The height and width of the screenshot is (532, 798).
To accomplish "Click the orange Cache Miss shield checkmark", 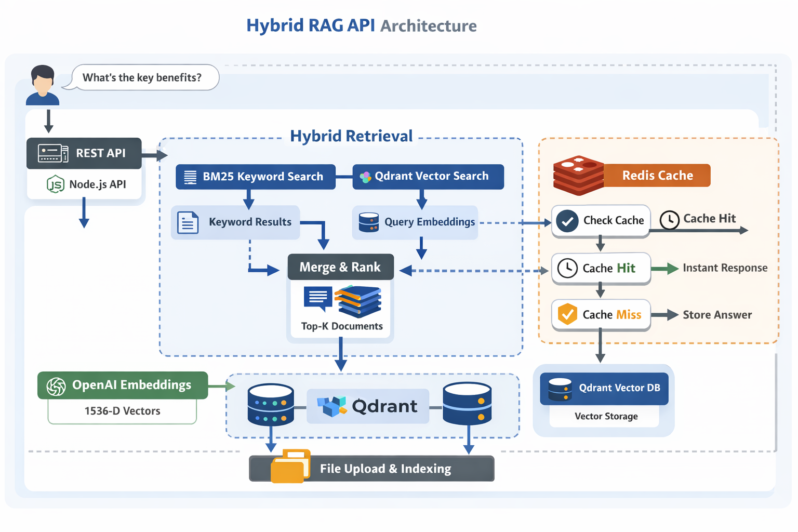I will [x=567, y=314].
